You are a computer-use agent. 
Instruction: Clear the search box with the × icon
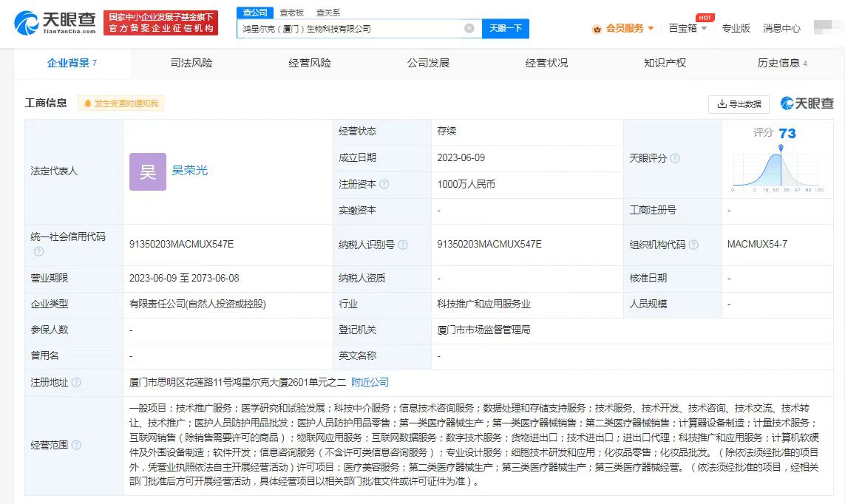pos(468,27)
